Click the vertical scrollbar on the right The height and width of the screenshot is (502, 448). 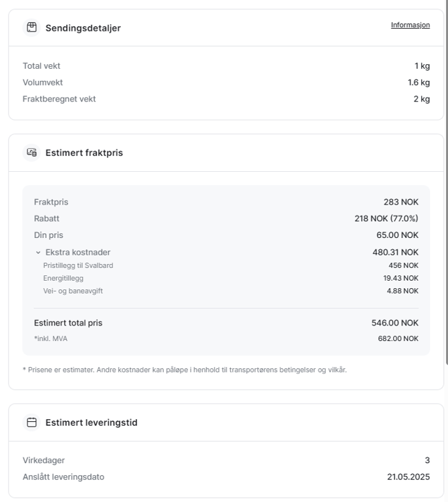coord(446,182)
